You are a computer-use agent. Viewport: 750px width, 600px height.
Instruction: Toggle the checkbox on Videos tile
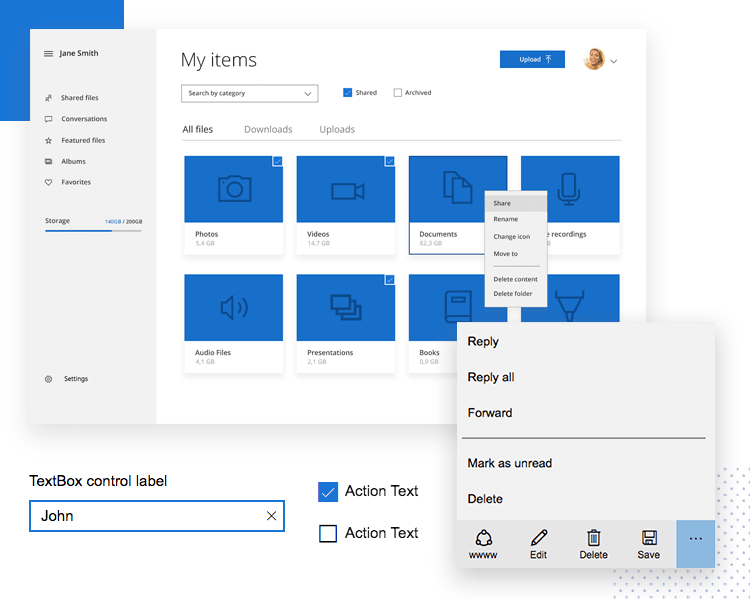[390, 161]
